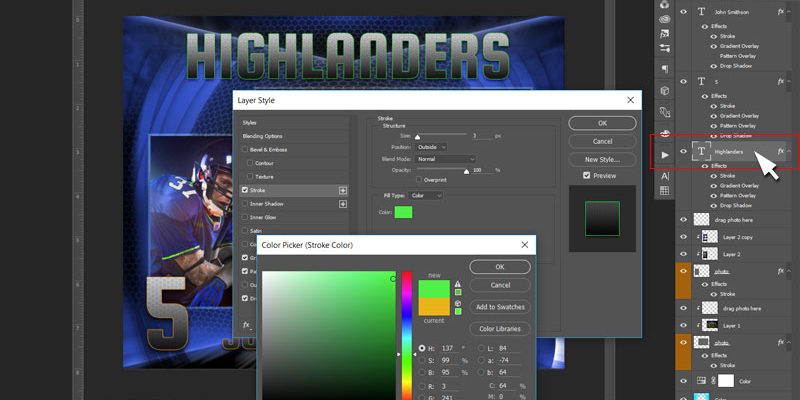Hide the Highlanders text layer
Image resolution: width=800 pixels, height=400 pixels.
coord(685,152)
